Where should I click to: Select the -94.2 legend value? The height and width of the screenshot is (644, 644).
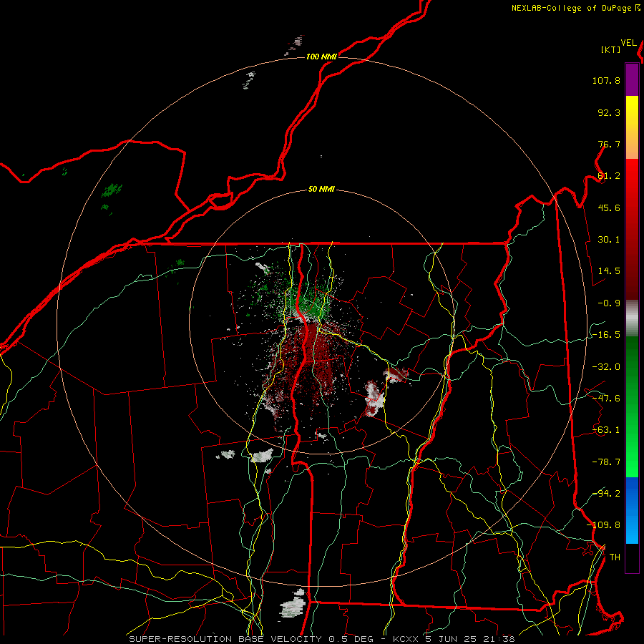(x=606, y=493)
